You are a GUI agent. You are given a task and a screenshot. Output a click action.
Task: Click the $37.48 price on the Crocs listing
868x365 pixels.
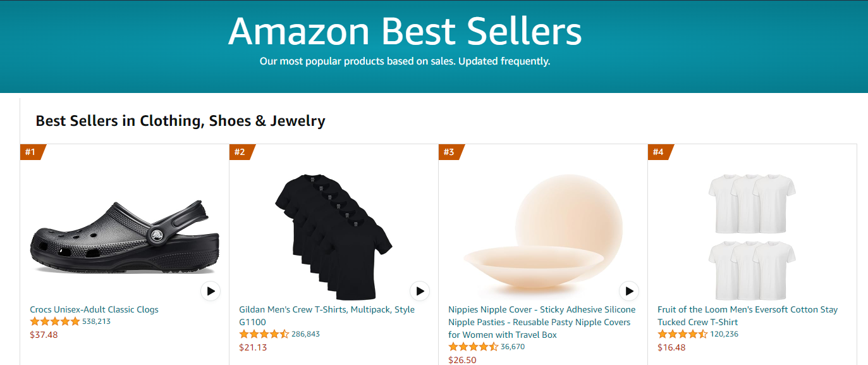point(44,335)
